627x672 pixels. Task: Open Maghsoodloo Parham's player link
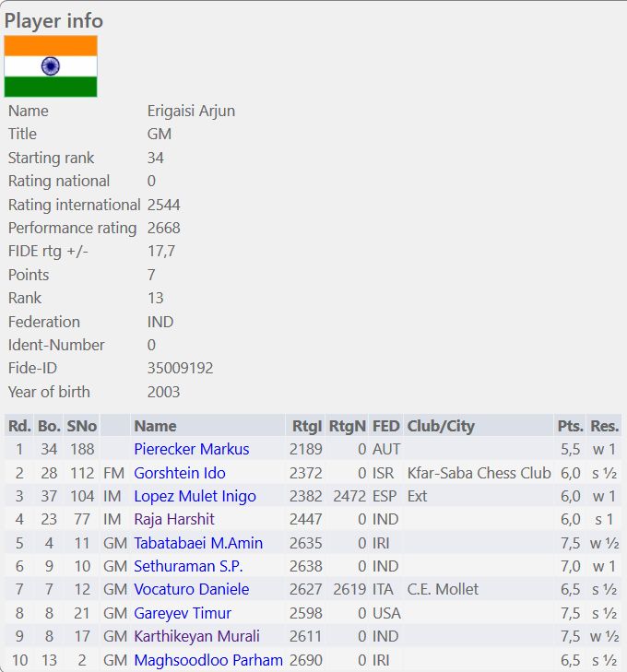(207, 660)
